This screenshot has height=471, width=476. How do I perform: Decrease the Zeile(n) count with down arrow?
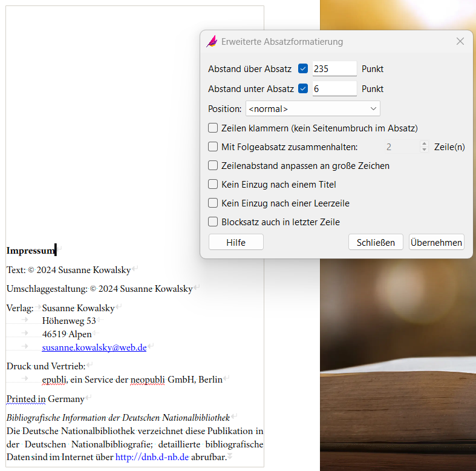424,150
